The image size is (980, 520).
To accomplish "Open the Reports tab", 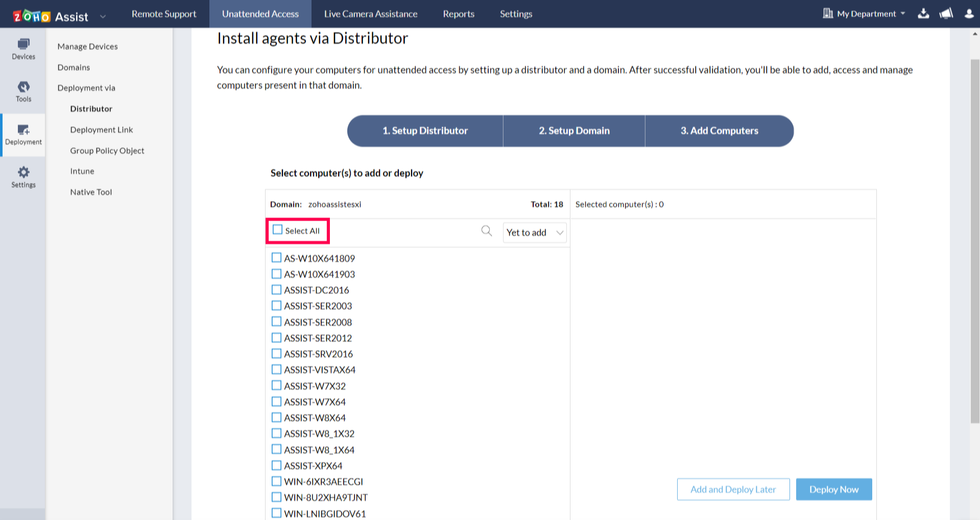I will click(x=458, y=14).
